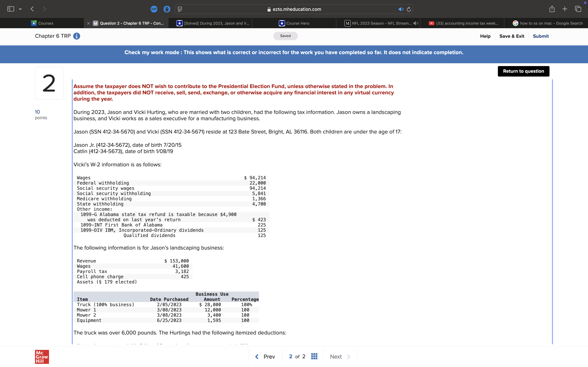
Task: Mute the NFL 2023 Season tab audio
Action: tap(416, 23)
